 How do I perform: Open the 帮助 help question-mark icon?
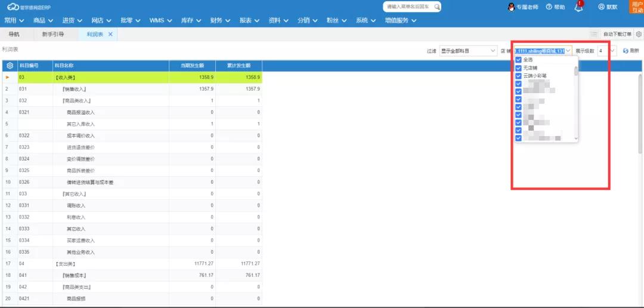tap(549, 7)
